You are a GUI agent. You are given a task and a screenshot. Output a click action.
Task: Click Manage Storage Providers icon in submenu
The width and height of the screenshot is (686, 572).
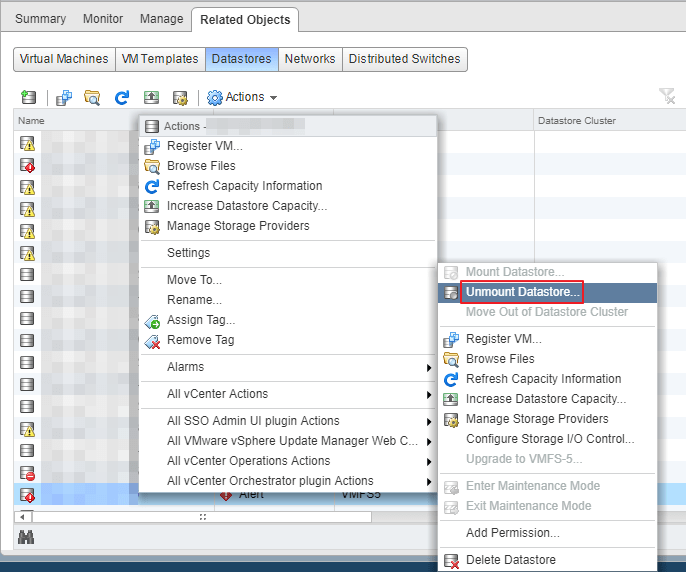pyautogui.click(x=451, y=420)
